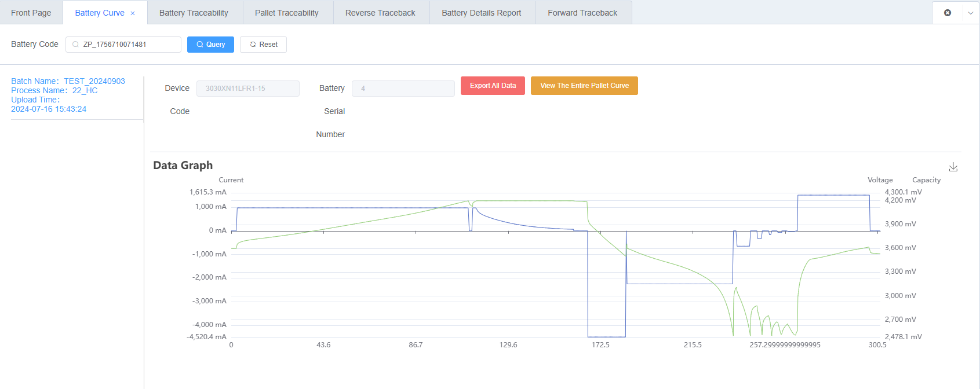Screen dimensions: 980x389
Task: Click the Capacity axis label
Action: tap(926, 180)
